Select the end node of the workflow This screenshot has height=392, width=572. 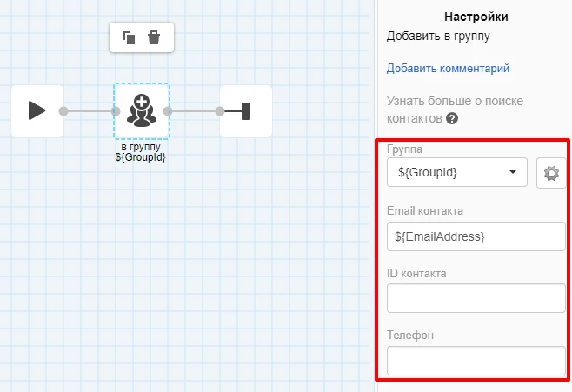pyautogui.click(x=245, y=110)
